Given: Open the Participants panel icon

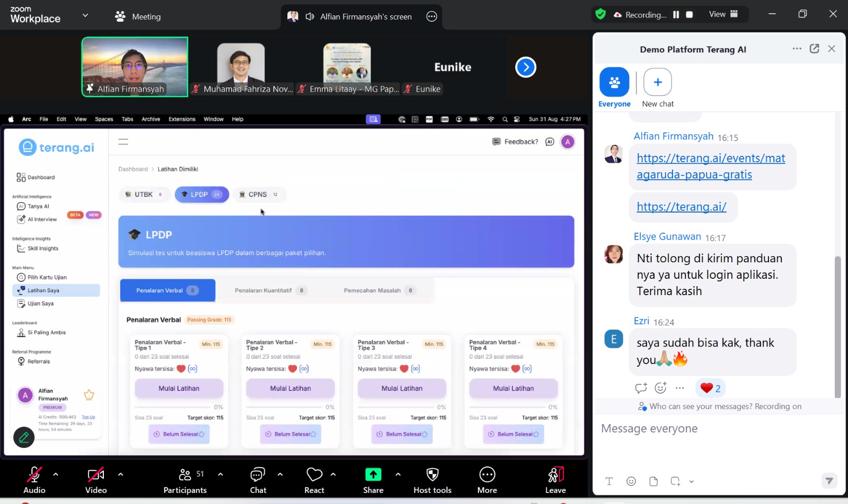Looking at the screenshot, I should point(185,474).
